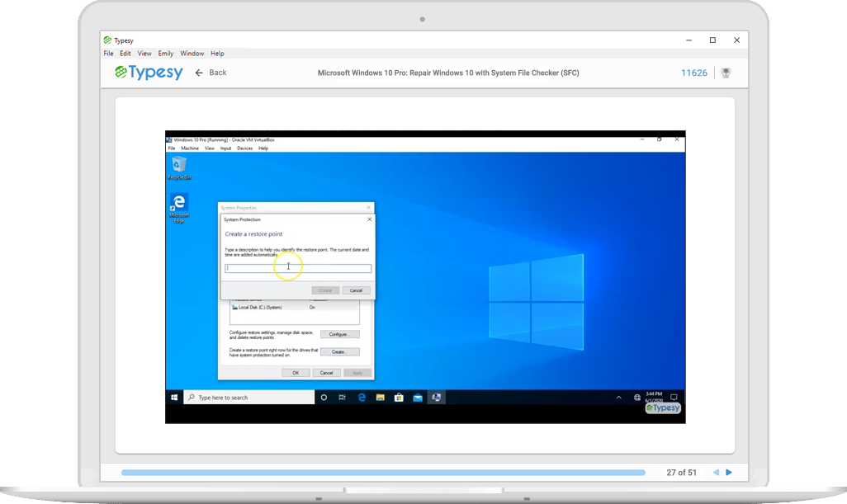Click the Configure... button
The height and width of the screenshot is (504, 847).
(x=340, y=334)
